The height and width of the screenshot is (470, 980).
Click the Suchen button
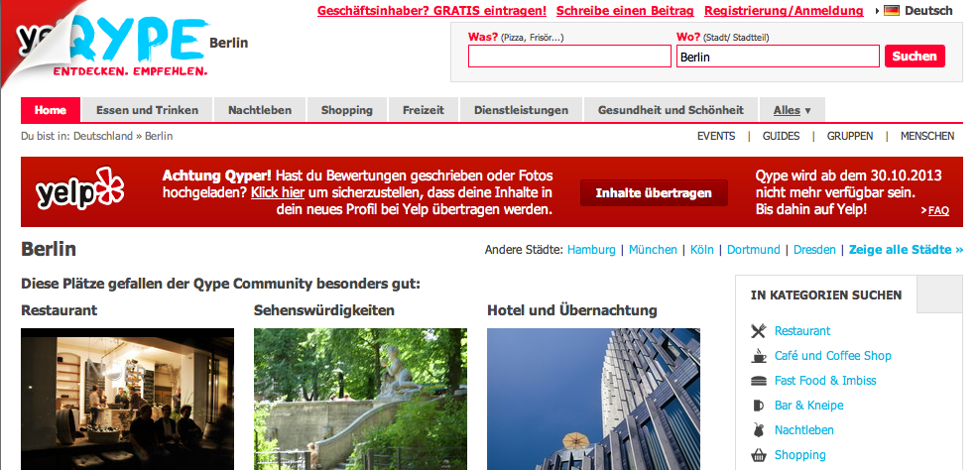915,57
